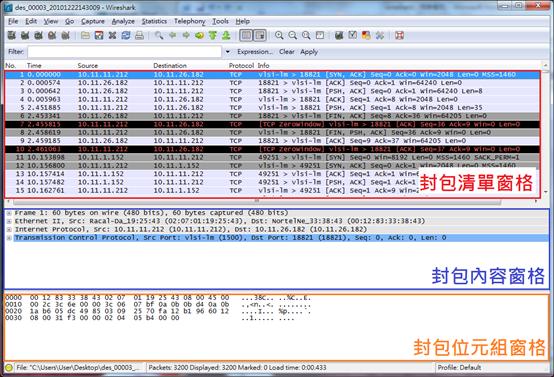Zoom in on packet text using the plus magnifier

pos(279,35)
